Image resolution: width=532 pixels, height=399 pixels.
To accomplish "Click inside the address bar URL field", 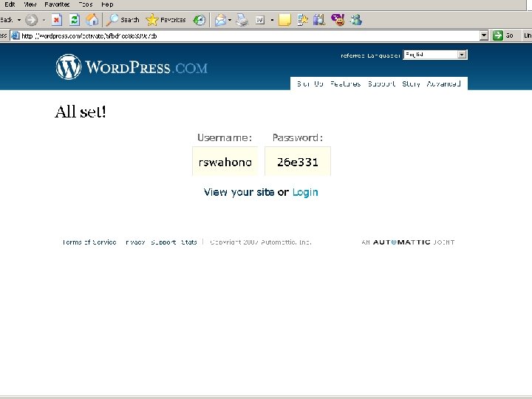I will (250, 35).
